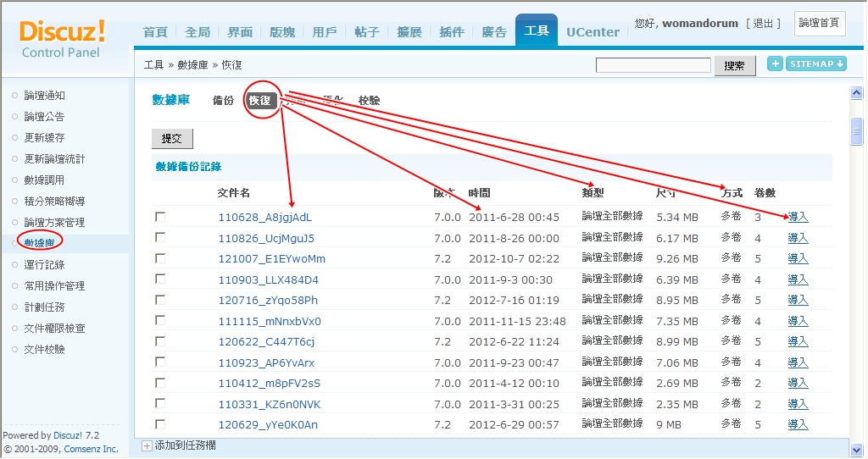Check the box next to 120629_yYe0K0An

160,424
